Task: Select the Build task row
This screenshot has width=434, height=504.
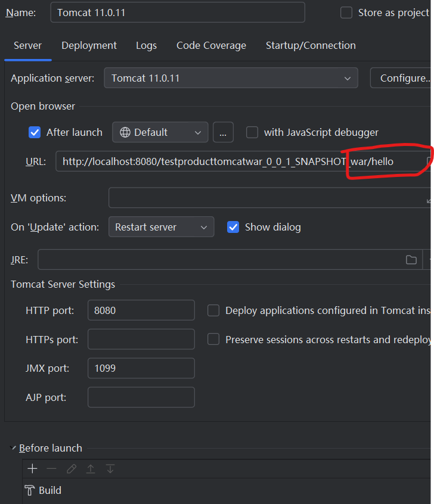Action: 227,490
